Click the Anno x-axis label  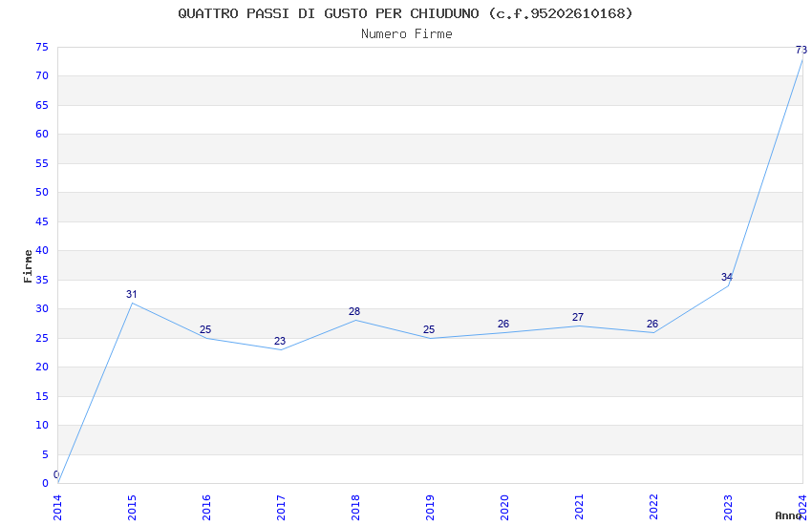(x=788, y=515)
